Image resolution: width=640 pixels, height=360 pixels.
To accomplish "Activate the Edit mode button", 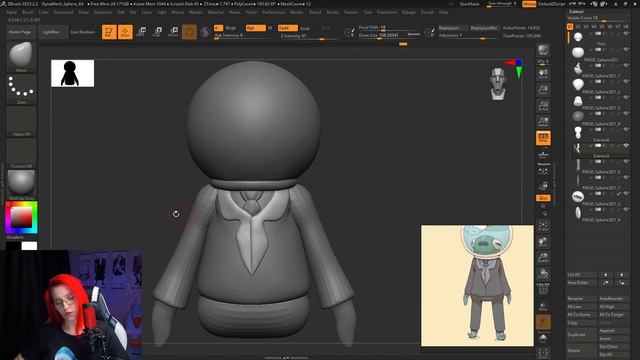I will (109, 32).
